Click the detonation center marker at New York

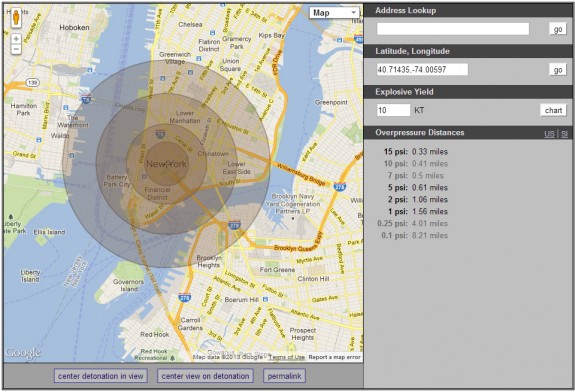pos(166,164)
